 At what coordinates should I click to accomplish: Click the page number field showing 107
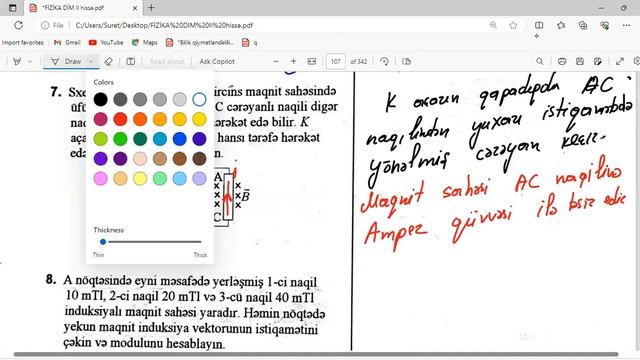point(336,62)
